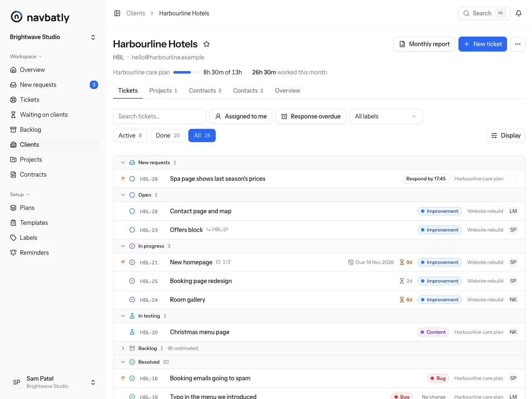532x399 pixels.
Task: Open the Monthly report
Action: [x=424, y=44]
